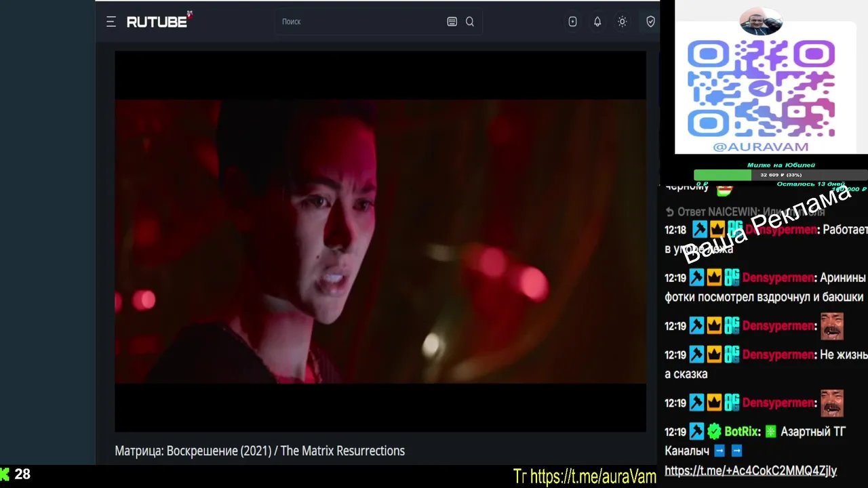Viewport: 868px width, 488px height.
Task: Click BG badge in Работает message
Action: point(734,230)
